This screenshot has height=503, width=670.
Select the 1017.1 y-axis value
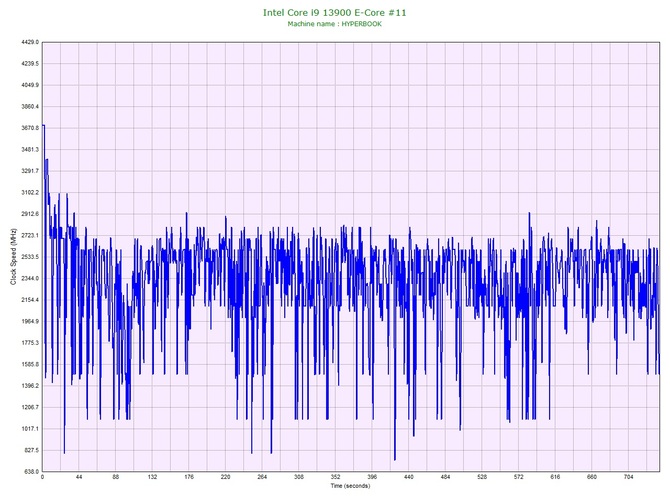(x=30, y=429)
